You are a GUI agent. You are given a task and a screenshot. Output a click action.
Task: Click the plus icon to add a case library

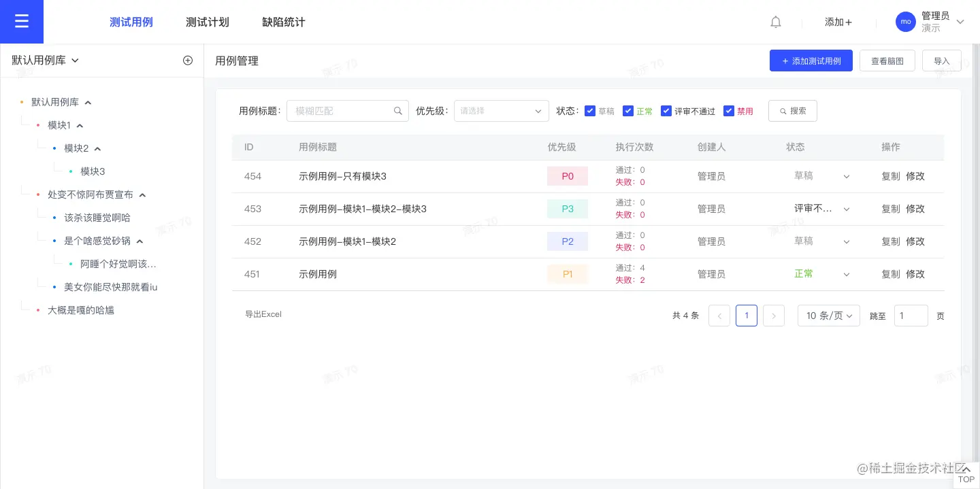point(188,60)
